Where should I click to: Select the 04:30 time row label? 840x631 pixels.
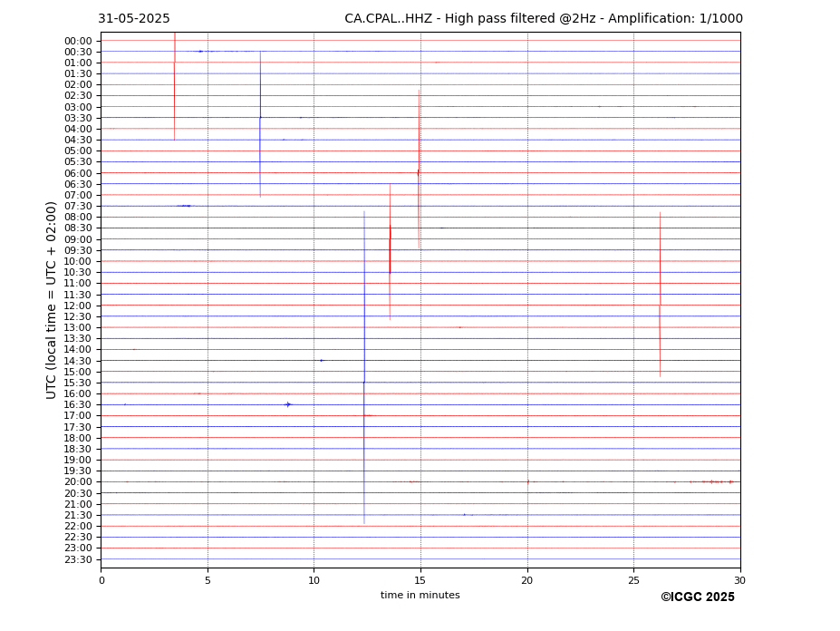click(x=78, y=140)
